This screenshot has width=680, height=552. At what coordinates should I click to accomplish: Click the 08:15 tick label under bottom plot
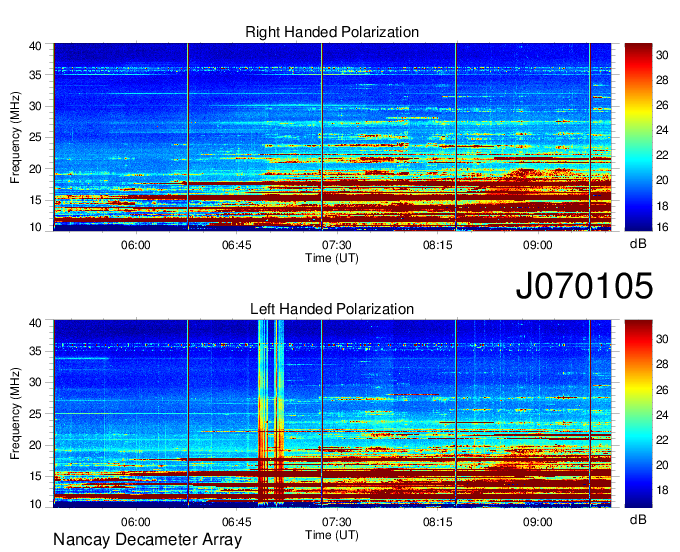[x=438, y=522]
